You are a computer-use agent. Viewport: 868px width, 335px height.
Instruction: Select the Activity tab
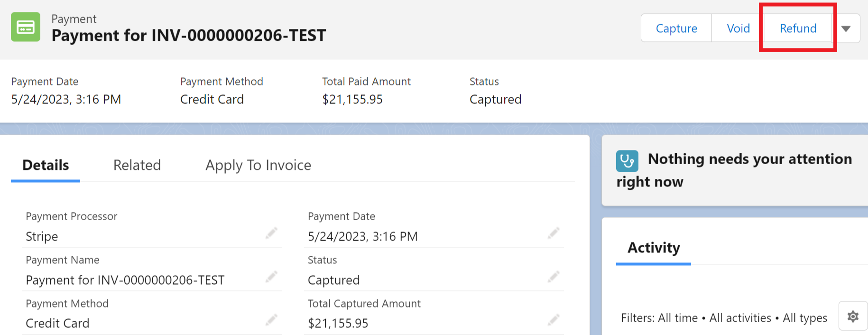point(653,248)
